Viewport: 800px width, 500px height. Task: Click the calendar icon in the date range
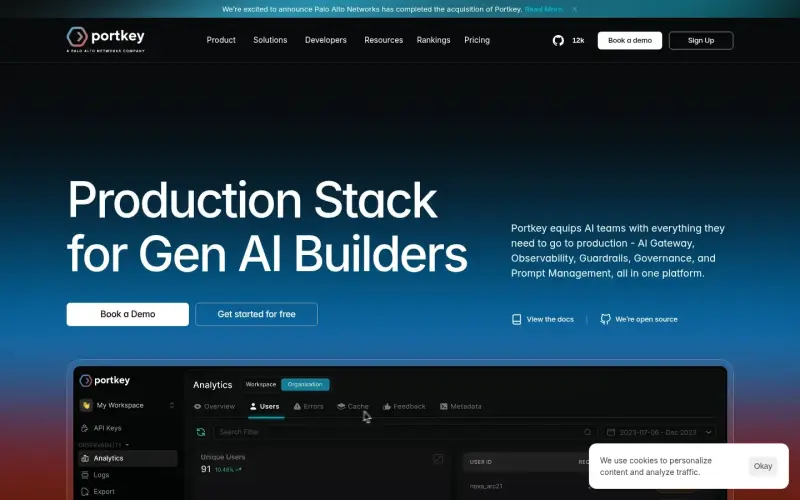click(611, 432)
